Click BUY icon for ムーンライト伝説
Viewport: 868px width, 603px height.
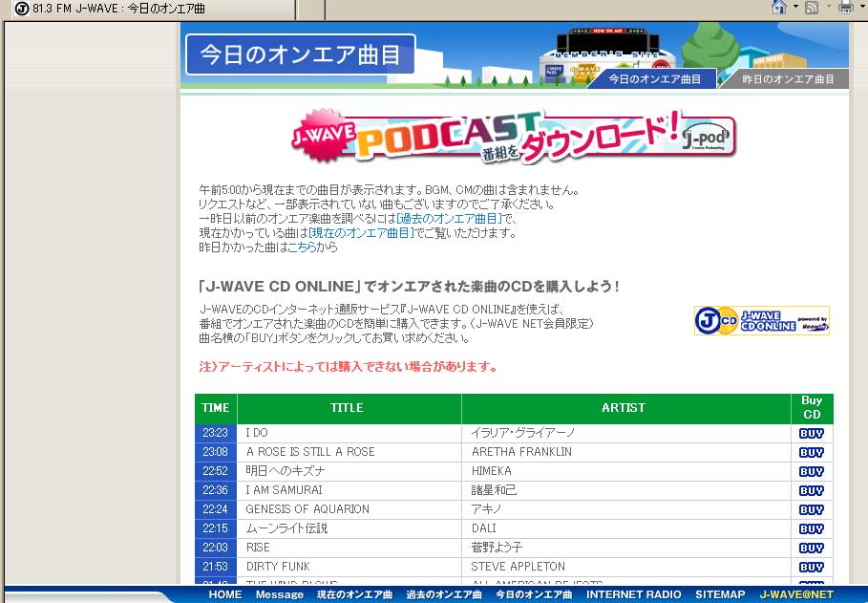click(x=811, y=528)
